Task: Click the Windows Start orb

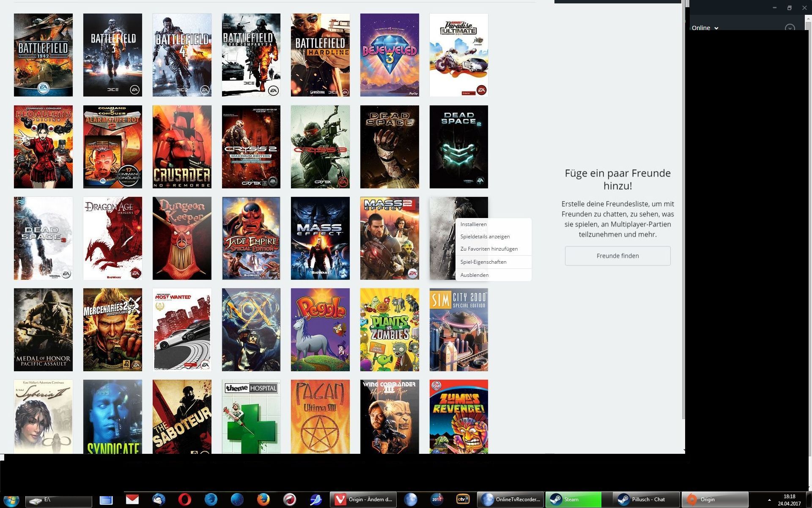Action: click(x=11, y=500)
